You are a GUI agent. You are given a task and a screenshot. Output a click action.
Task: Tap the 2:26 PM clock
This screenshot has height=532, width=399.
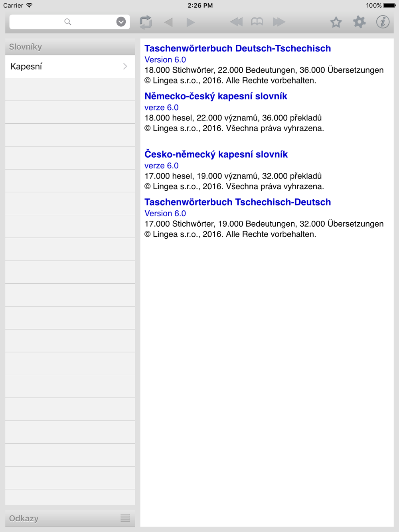(200, 6)
